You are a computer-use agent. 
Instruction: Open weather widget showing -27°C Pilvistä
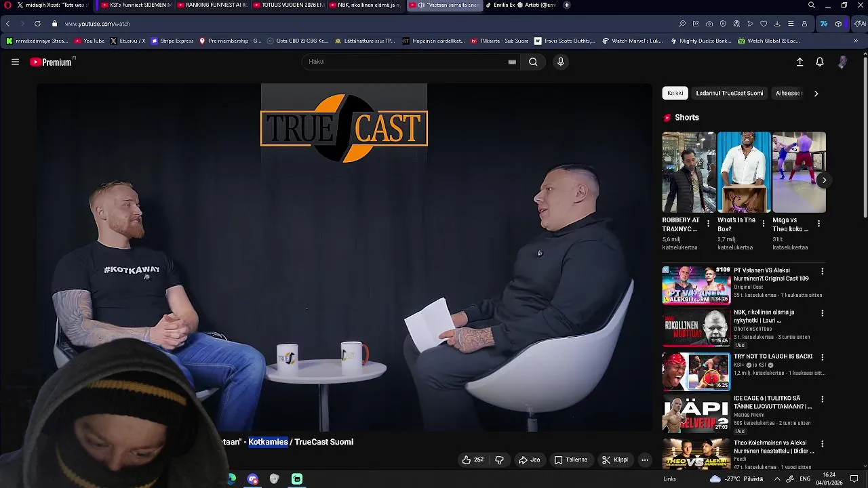(x=736, y=479)
